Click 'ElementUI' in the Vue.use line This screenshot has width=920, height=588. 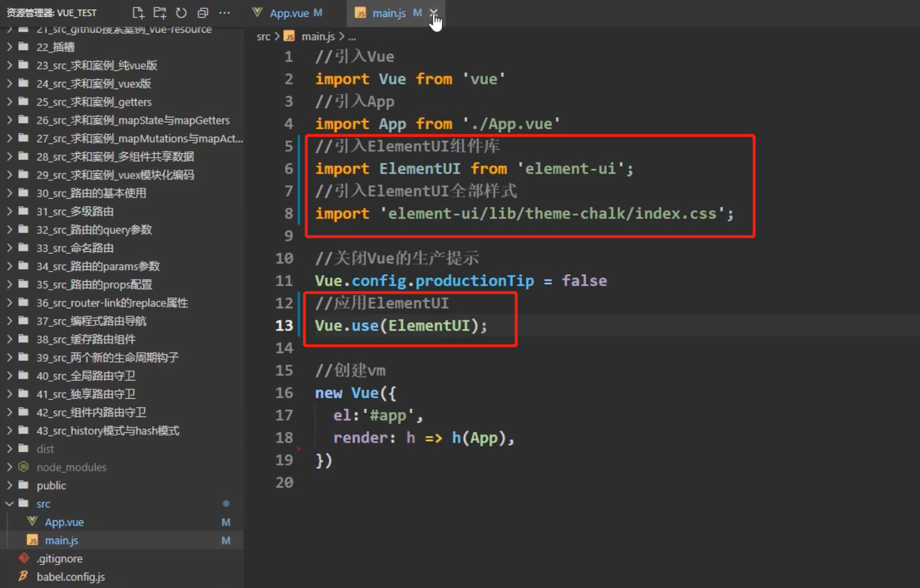click(429, 325)
